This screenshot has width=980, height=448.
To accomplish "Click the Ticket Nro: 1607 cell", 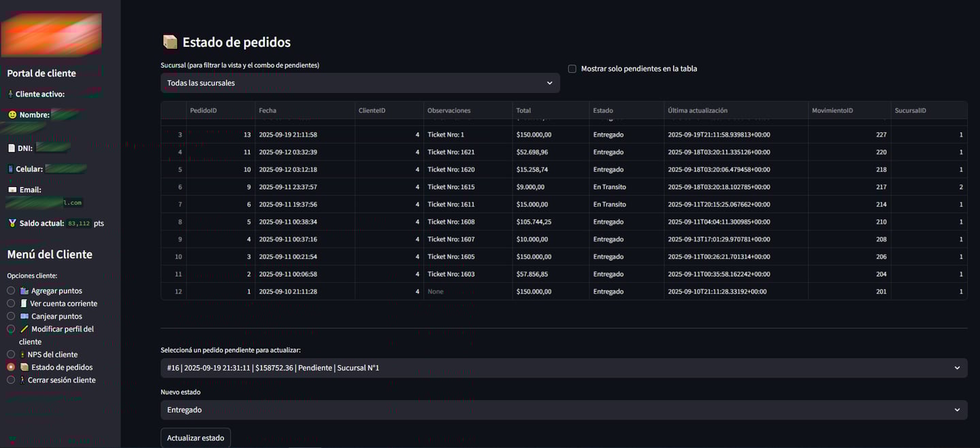I will (x=468, y=239).
